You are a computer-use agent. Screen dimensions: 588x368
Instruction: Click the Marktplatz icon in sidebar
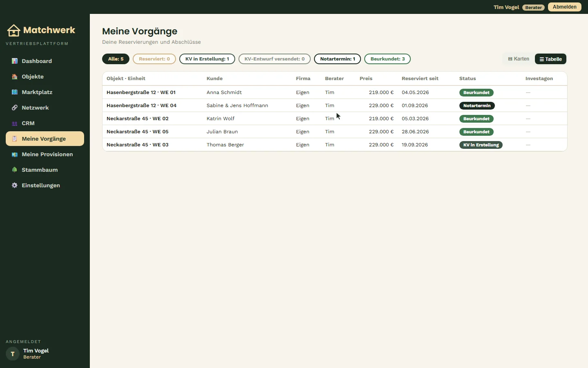(15, 92)
